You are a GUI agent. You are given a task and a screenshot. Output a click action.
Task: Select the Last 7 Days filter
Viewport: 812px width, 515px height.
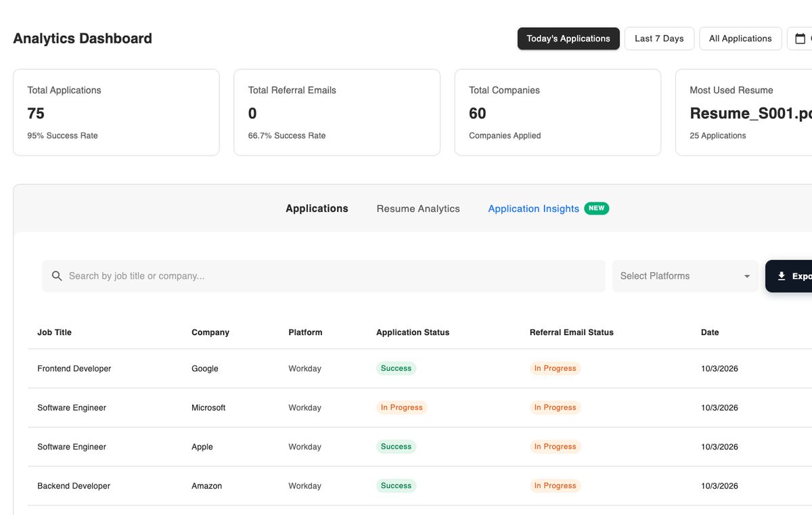click(659, 39)
